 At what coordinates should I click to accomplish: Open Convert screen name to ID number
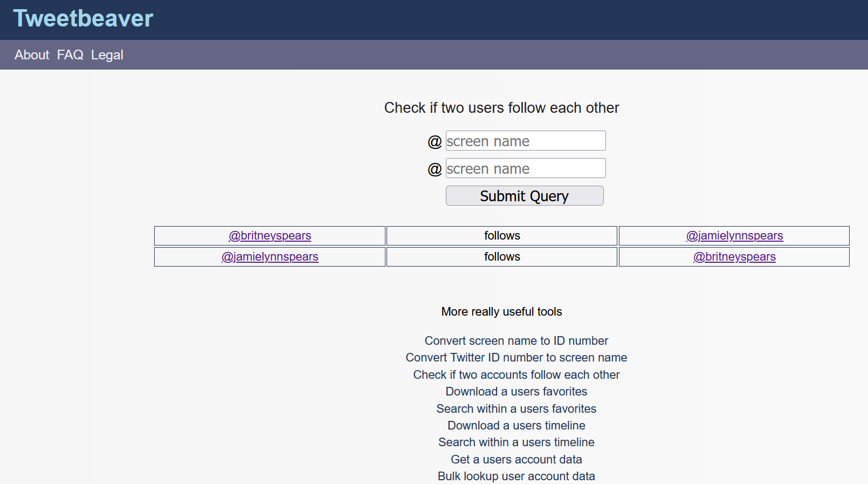point(516,341)
